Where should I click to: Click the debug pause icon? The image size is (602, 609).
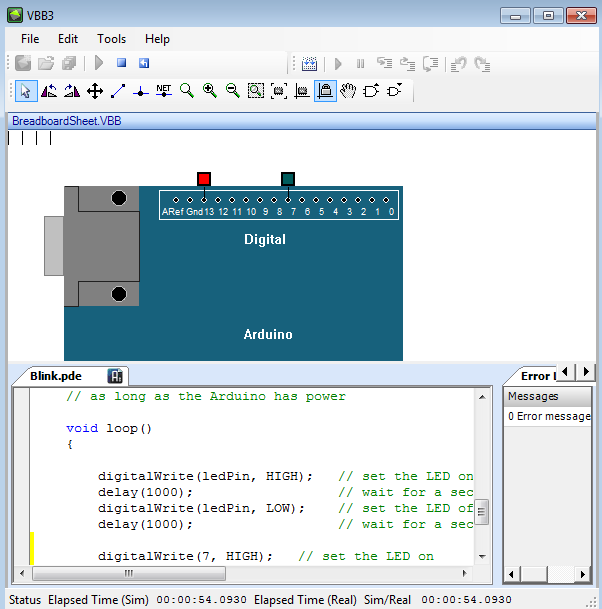tap(360, 63)
